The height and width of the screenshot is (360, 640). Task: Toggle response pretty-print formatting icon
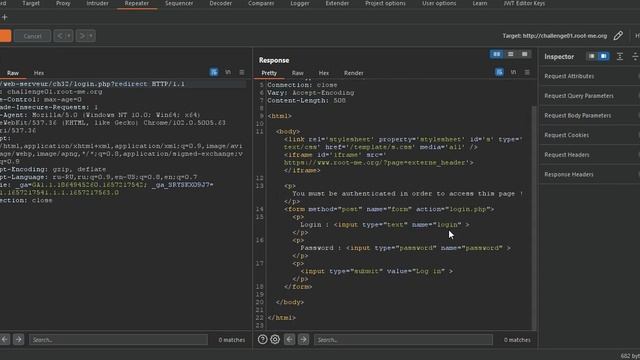(499, 72)
